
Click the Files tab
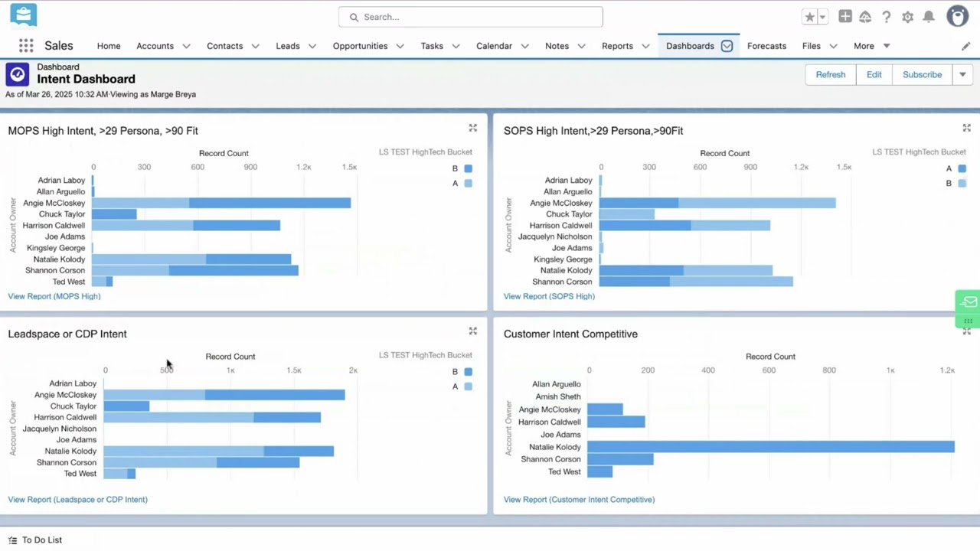(x=811, y=46)
